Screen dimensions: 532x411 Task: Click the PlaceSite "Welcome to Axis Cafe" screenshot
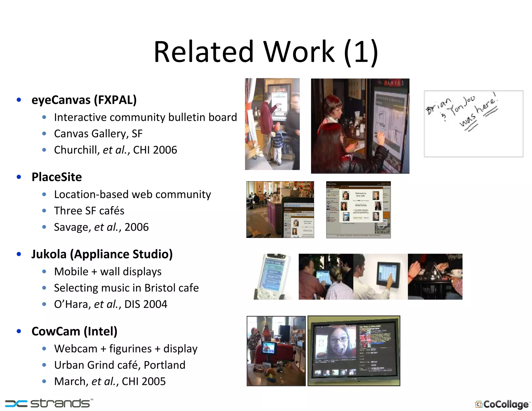[358, 210]
